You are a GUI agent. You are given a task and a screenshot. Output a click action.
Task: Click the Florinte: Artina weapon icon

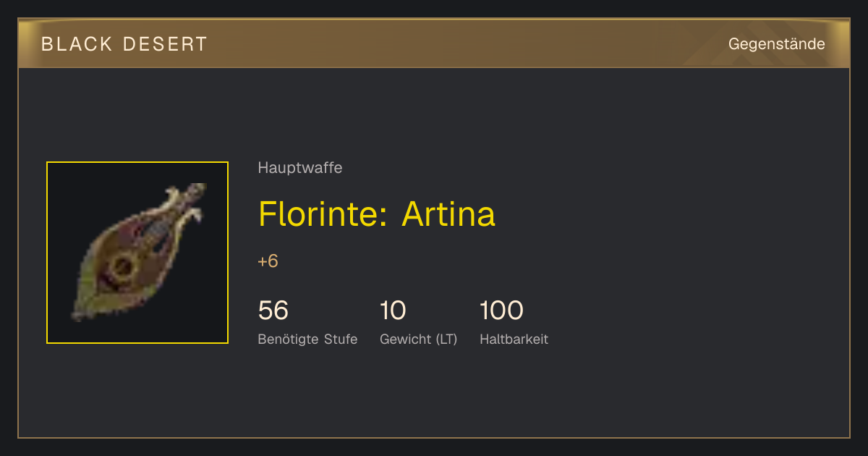(137, 253)
